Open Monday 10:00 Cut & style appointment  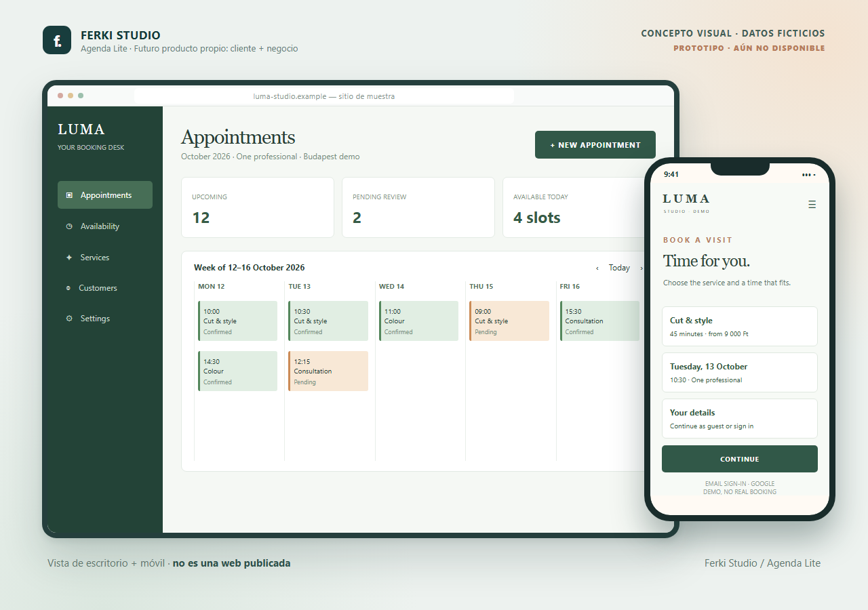point(237,321)
